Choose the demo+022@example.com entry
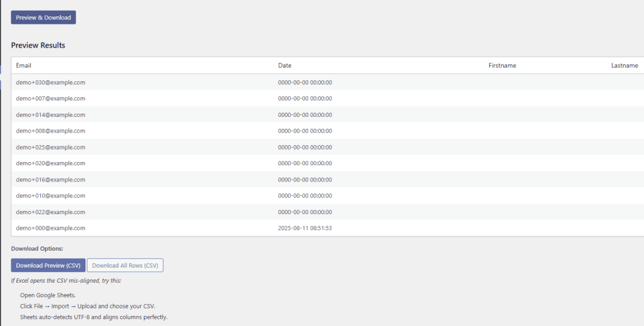 tap(50, 212)
